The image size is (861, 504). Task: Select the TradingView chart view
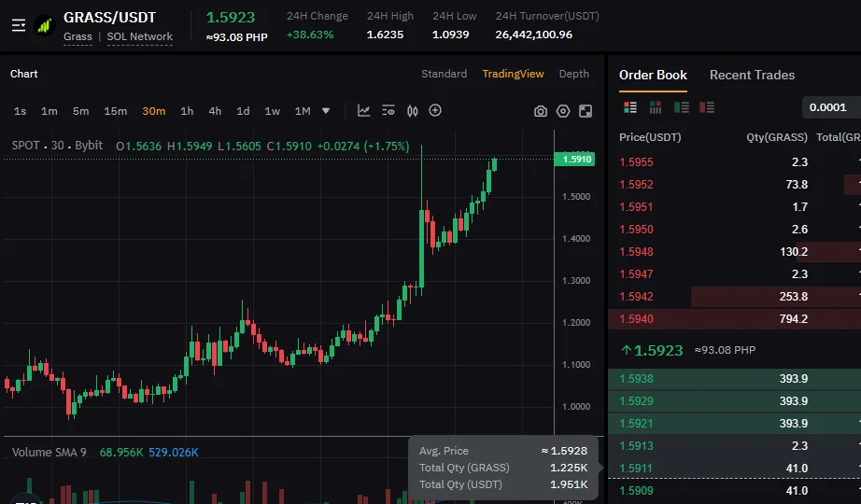[x=513, y=74]
